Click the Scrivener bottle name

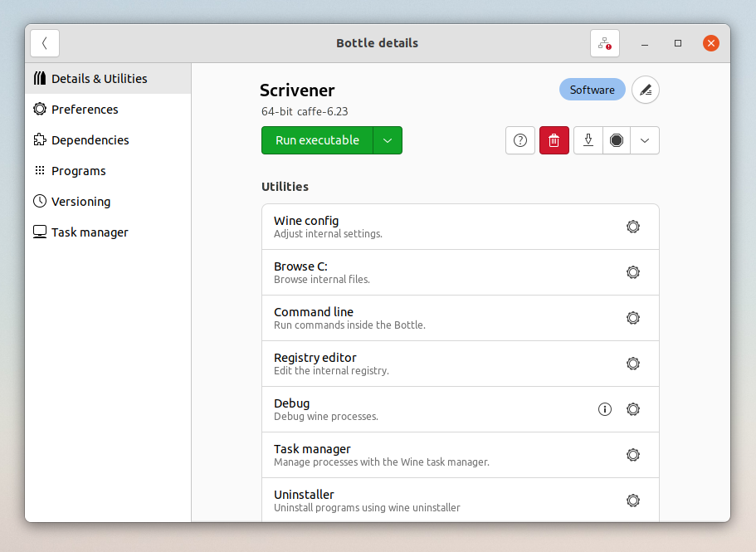(x=297, y=90)
